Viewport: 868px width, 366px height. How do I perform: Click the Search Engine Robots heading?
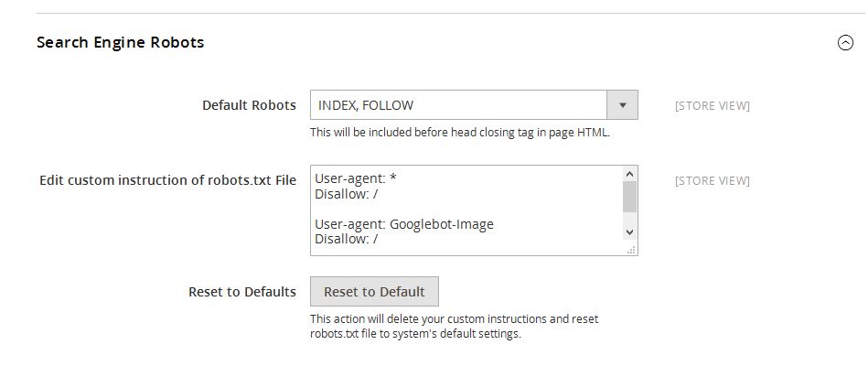click(x=120, y=42)
